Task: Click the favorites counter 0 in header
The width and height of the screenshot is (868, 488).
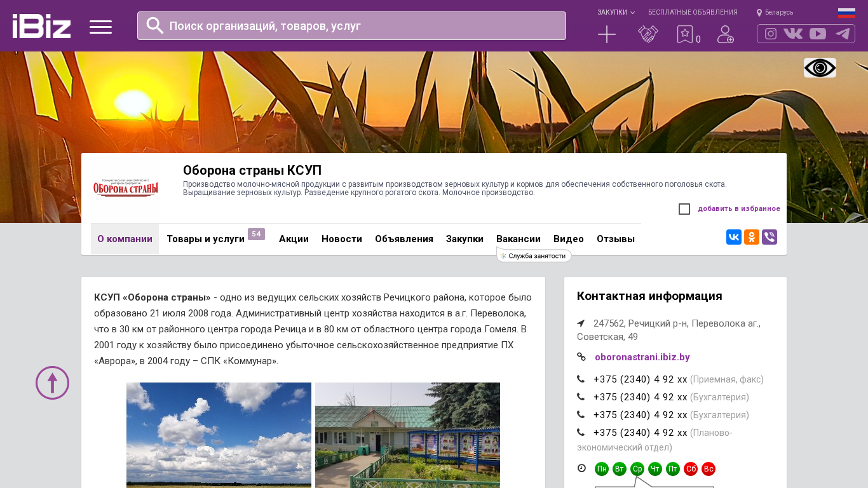Action: [698, 39]
